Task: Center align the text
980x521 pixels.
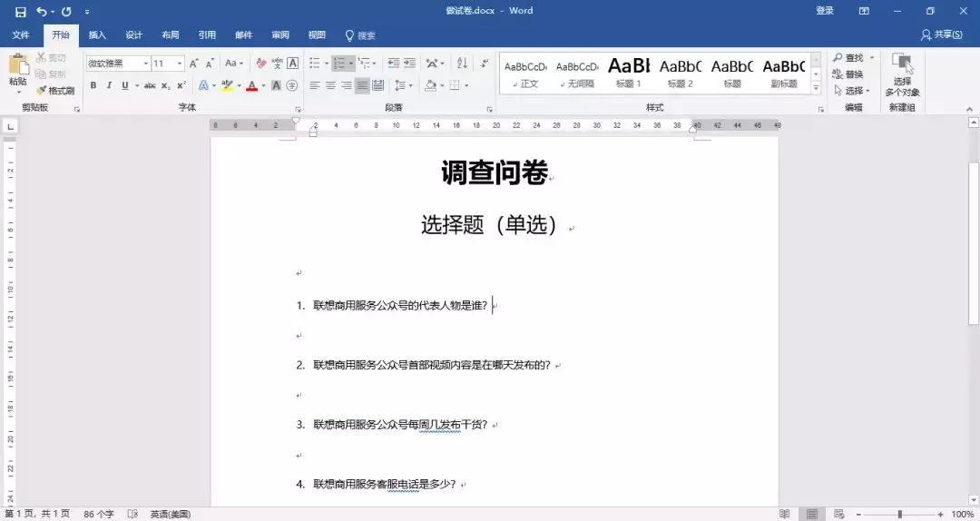Action: click(x=330, y=85)
